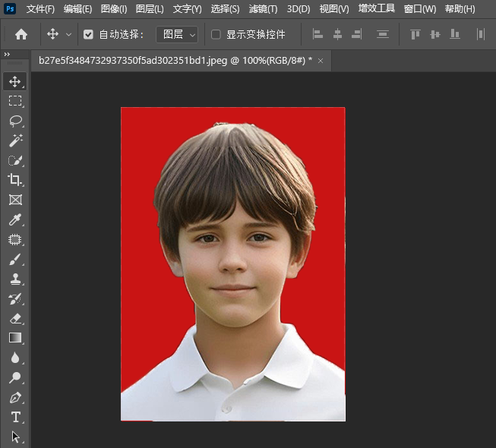
Task: Open the 视图(V) menu
Action: (x=334, y=9)
